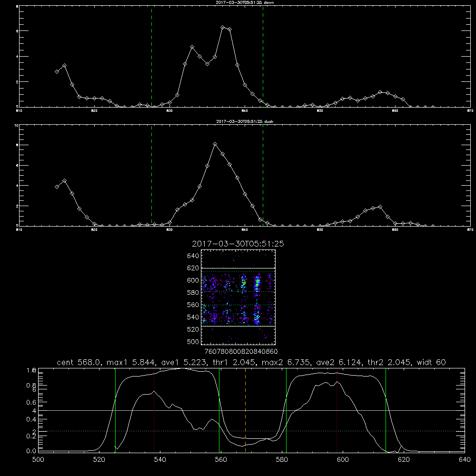The image size is (476, 476).
Task: Click the first diamond data point in the dawn curve
Action: (57, 72)
